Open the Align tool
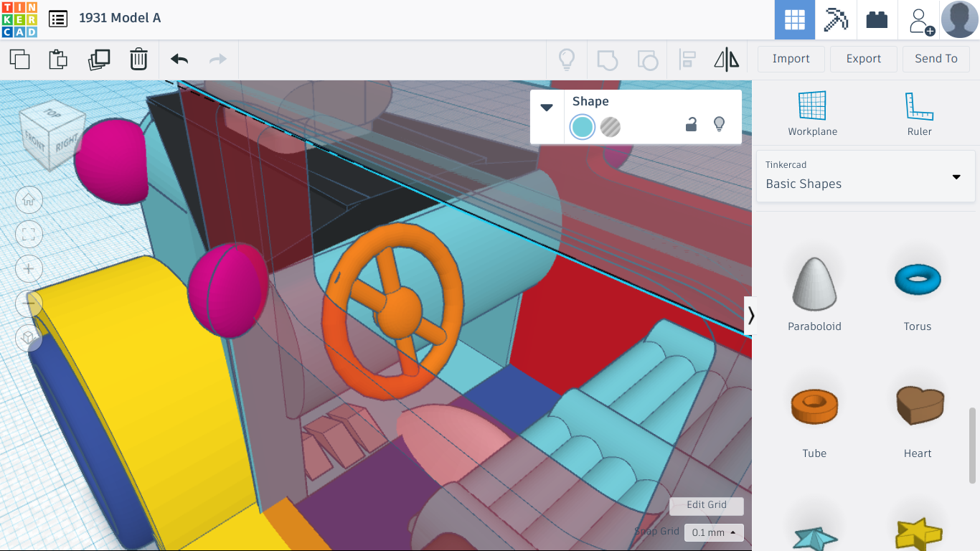Viewport: 980px width, 551px height. pos(687,60)
